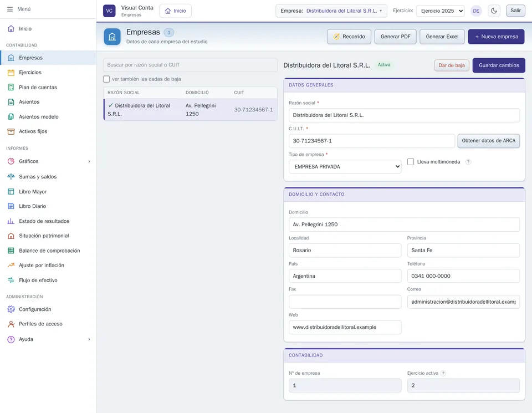Open Libro Mayor report
The image size is (532, 413).
coord(48,191)
